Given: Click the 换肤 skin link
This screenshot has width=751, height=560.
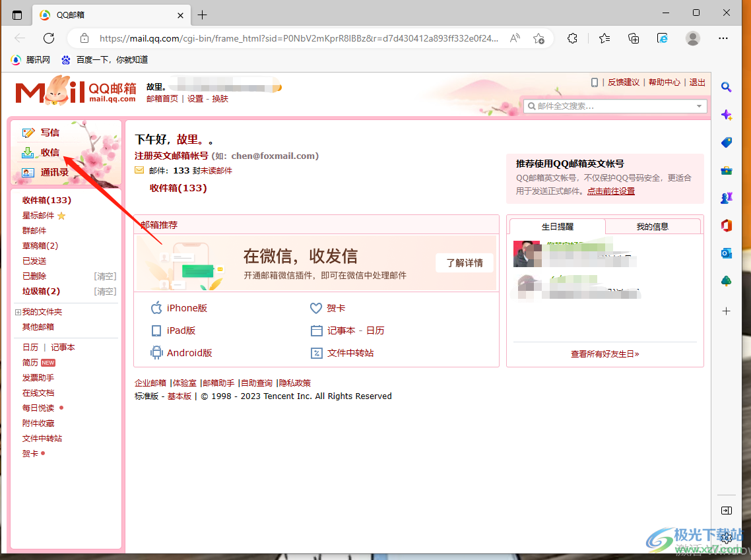Looking at the screenshot, I should pos(220,99).
